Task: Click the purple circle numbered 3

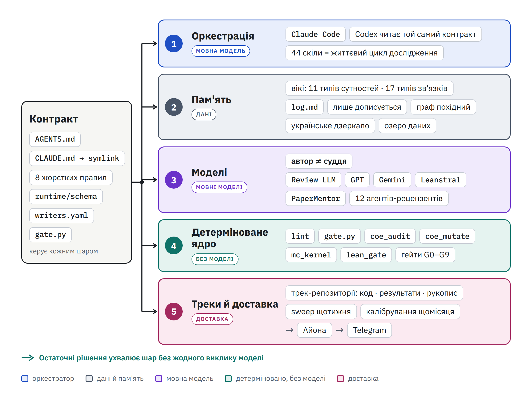Action: tap(174, 180)
